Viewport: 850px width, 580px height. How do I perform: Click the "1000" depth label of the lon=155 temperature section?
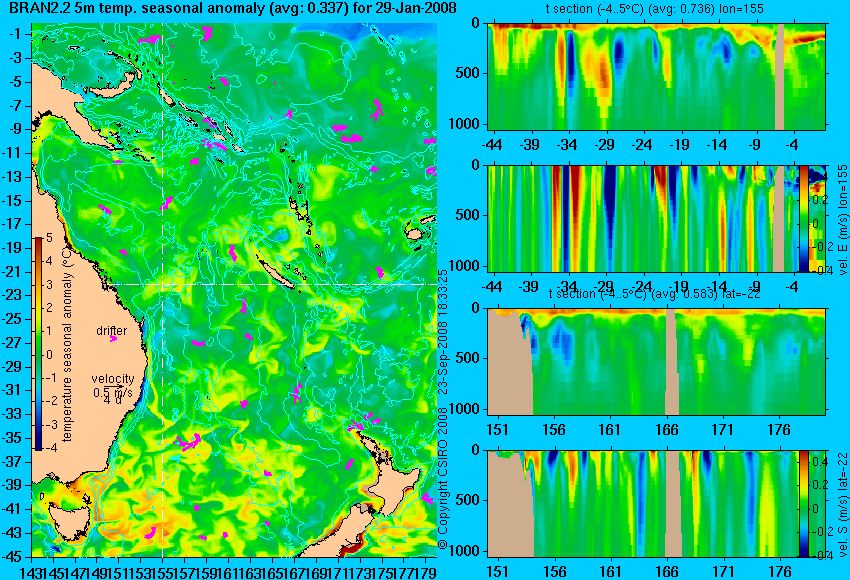pos(465,124)
